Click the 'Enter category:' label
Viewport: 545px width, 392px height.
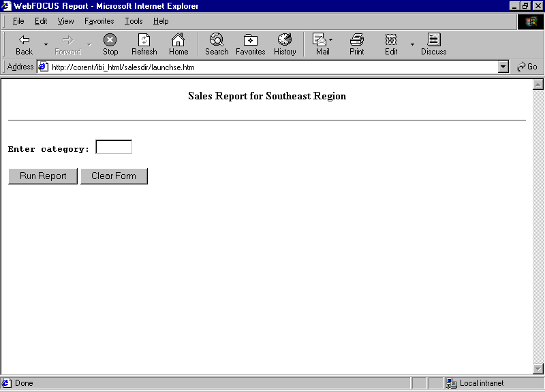[48, 149]
